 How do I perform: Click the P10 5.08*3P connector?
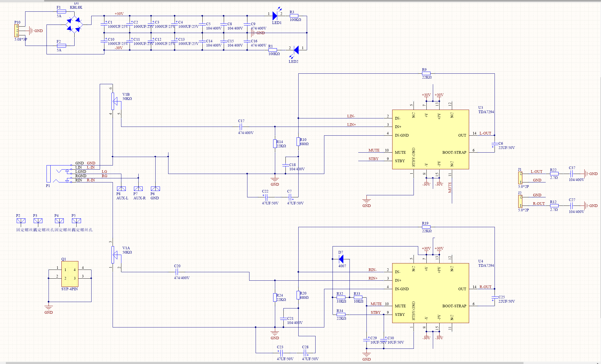[17, 31]
